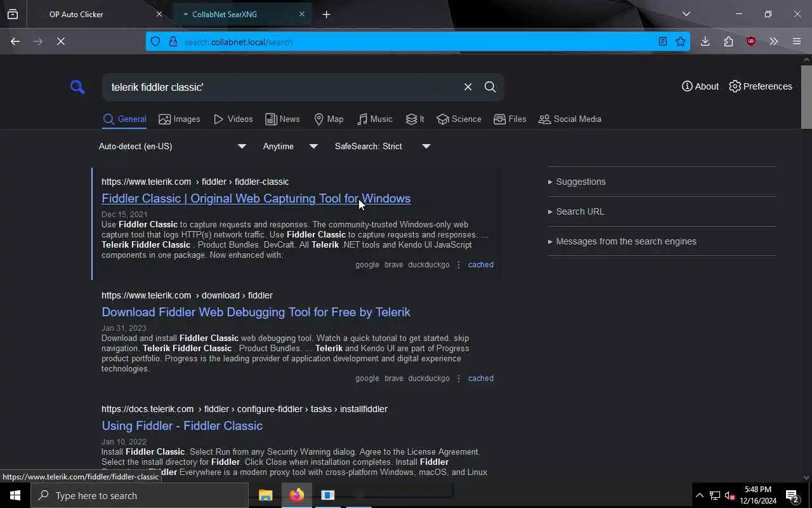
Task: Click the site information lock icon
Action: (173, 41)
